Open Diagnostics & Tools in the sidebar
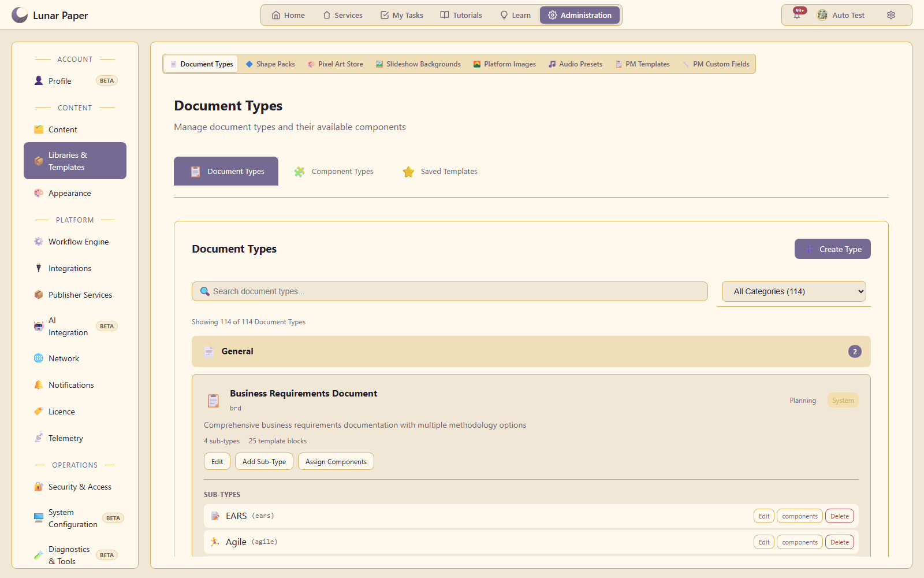The image size is (924, 578). (x=75, y=555)
